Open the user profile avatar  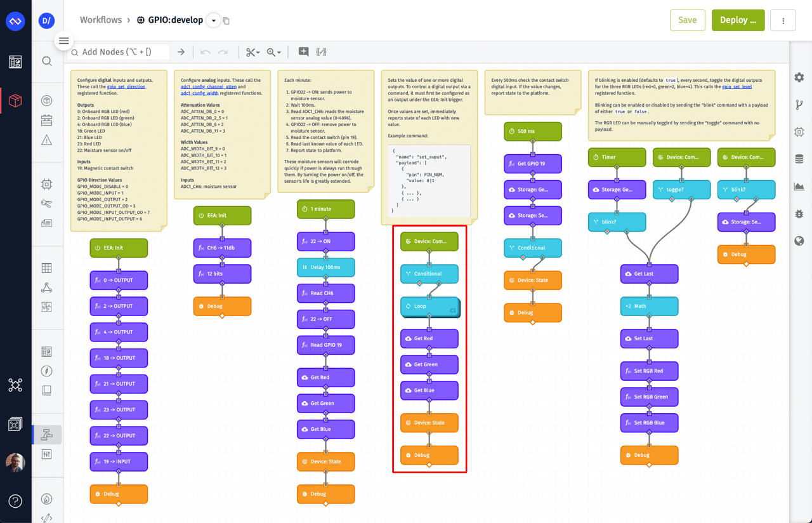click(x=15, y=463)
